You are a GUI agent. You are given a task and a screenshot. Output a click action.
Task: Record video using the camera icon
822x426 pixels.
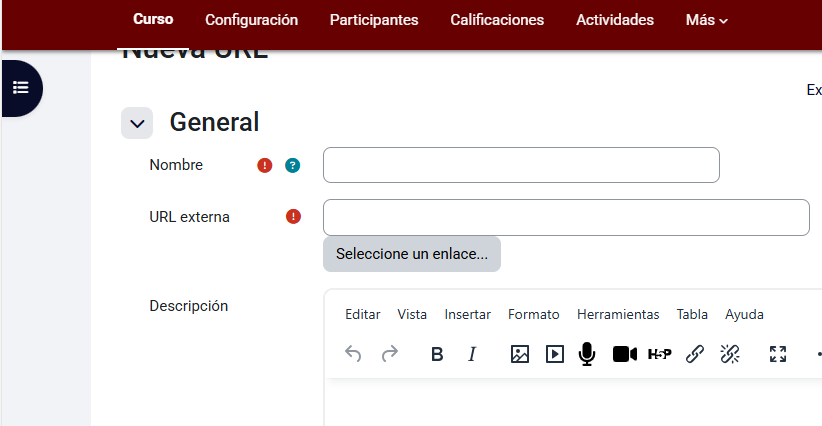tap(624, 353)
